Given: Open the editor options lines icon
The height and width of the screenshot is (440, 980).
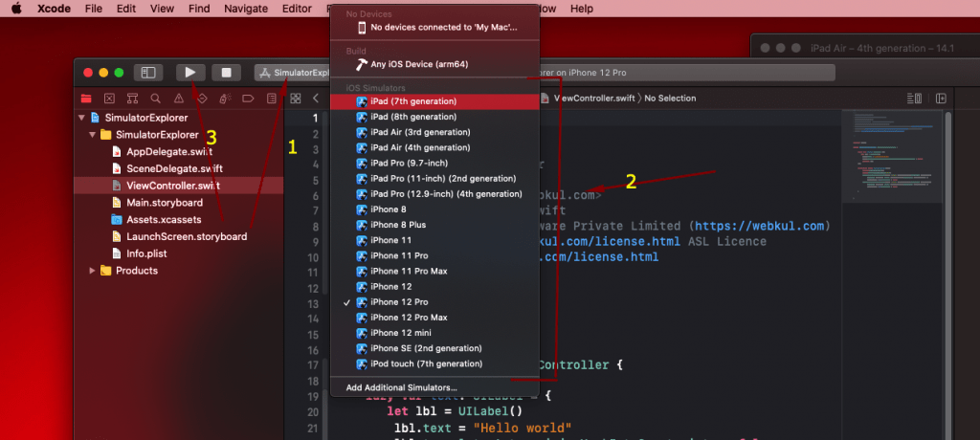Looking at the screenshot, I should click(x=914, y=99).
